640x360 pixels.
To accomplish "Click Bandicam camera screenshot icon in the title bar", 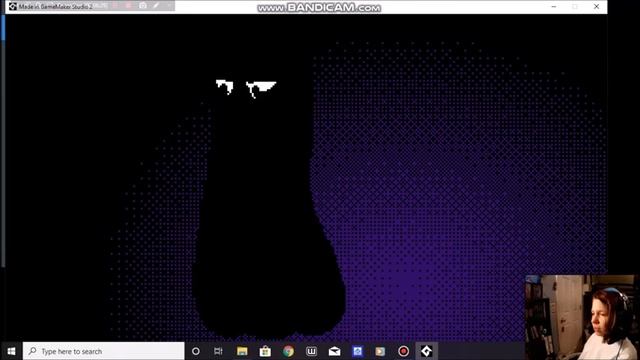I will tap(143, 6).
